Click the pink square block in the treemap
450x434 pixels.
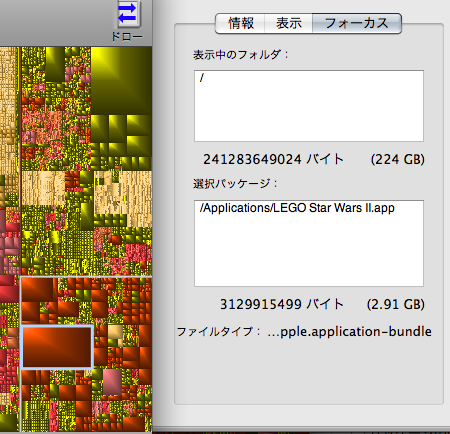[x=112, y=382]
